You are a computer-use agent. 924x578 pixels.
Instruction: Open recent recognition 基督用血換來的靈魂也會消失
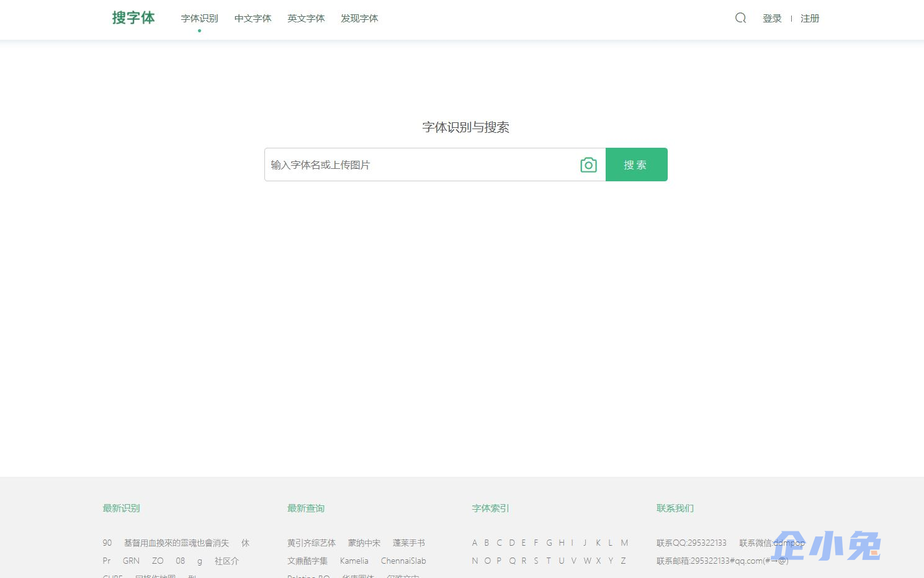coord(177,543)
